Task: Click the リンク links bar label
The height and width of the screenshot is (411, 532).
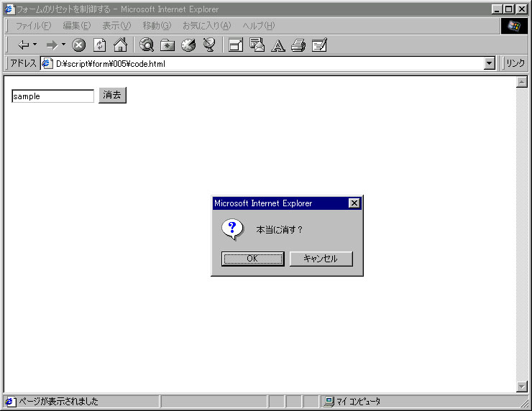Action: point(515,63)
